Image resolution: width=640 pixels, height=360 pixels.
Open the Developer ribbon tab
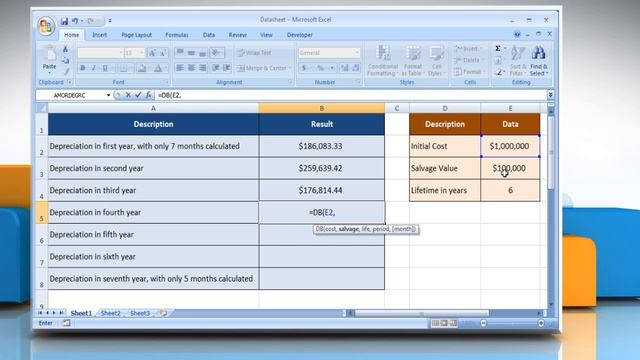pyautogui.click(x=300, y=35)
